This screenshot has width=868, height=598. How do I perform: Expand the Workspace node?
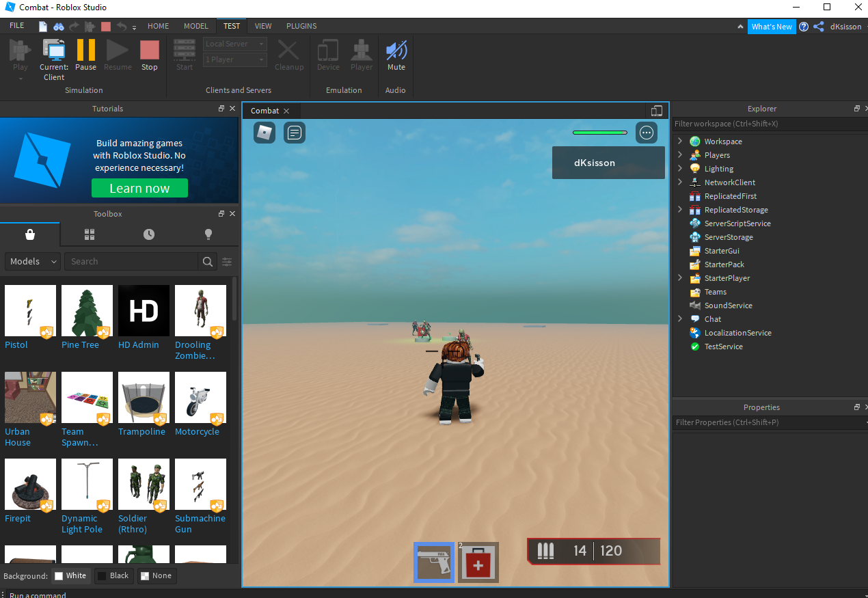(x=680, y=141)
